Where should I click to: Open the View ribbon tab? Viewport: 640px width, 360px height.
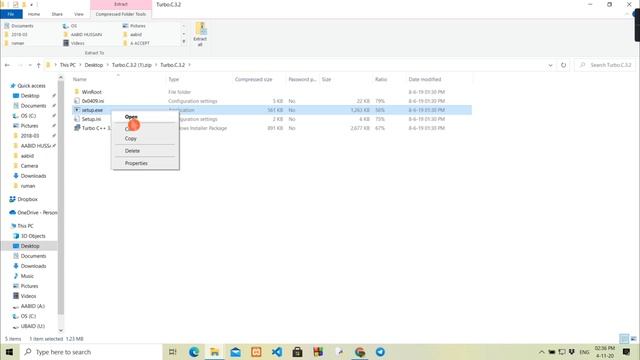point(78,14)
